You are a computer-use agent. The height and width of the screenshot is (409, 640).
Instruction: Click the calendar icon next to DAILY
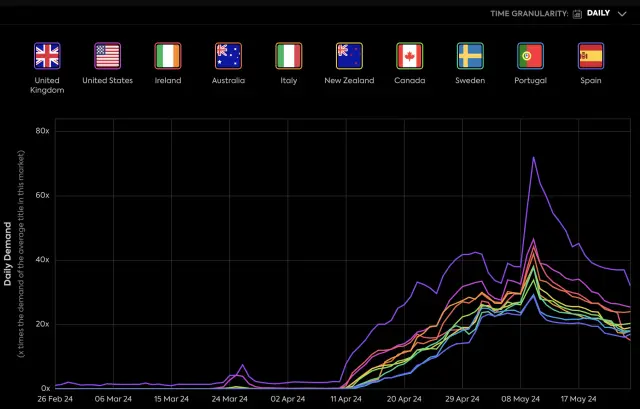578,14
